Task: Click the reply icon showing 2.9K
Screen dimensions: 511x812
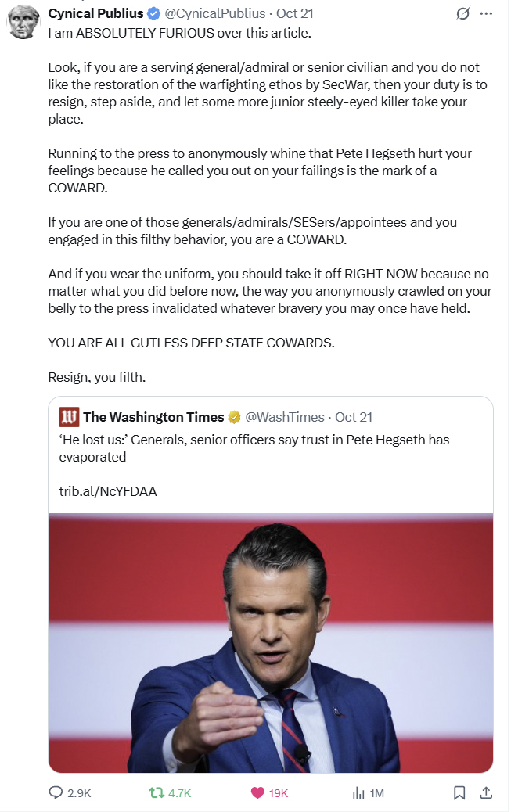Action: pos(56,792)
